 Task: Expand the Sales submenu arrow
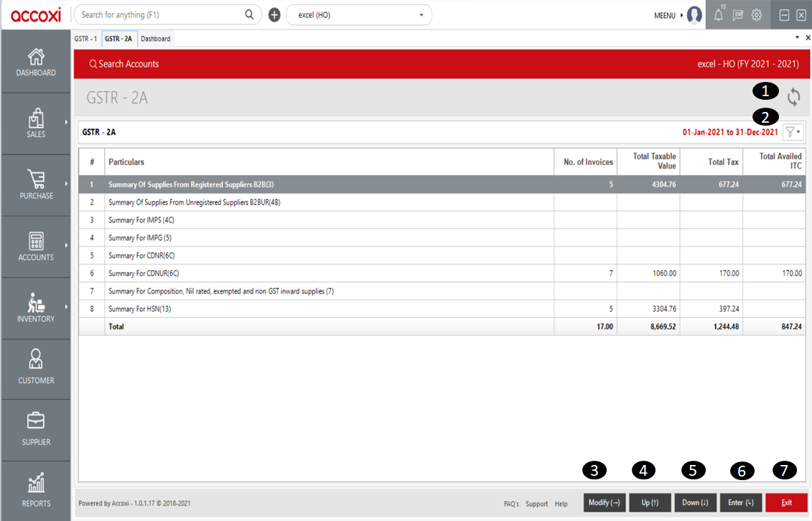coord(66,123)
